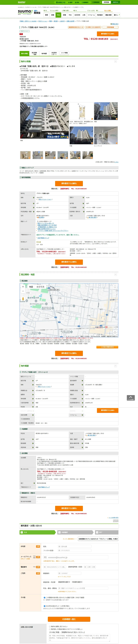This screenshot has width=138, height=644.
Task: Enlarge the floor plan image via magnifier
Action: point(92,119)
